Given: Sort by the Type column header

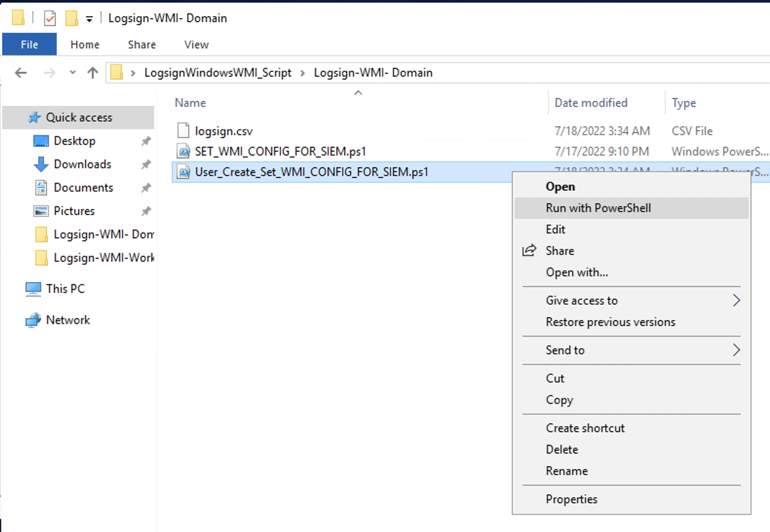Looking at the screenshot, I should (684, 103).
